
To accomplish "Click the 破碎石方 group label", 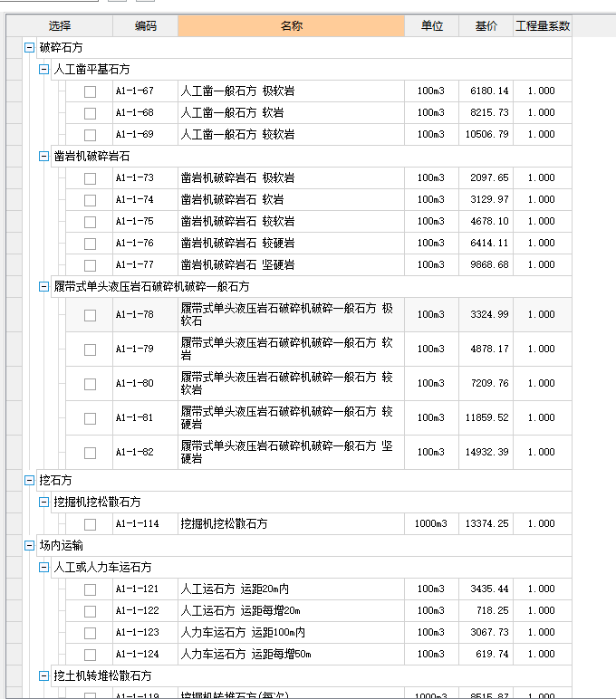I will point(61,47).
